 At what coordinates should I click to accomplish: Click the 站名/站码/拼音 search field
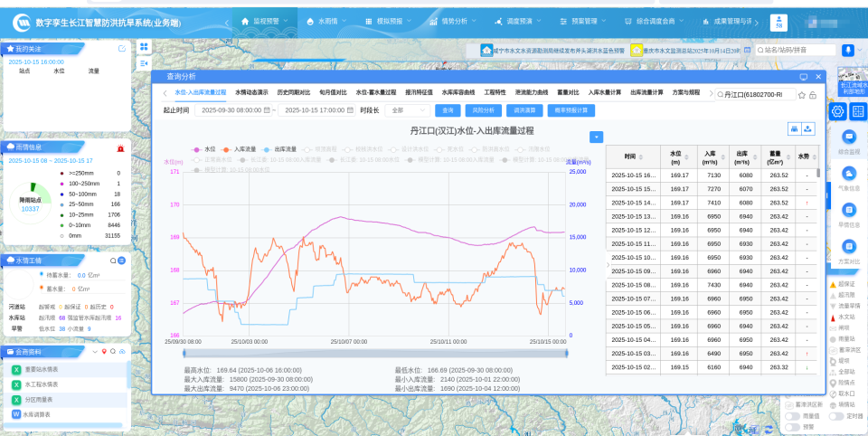(x=794, y=51)
